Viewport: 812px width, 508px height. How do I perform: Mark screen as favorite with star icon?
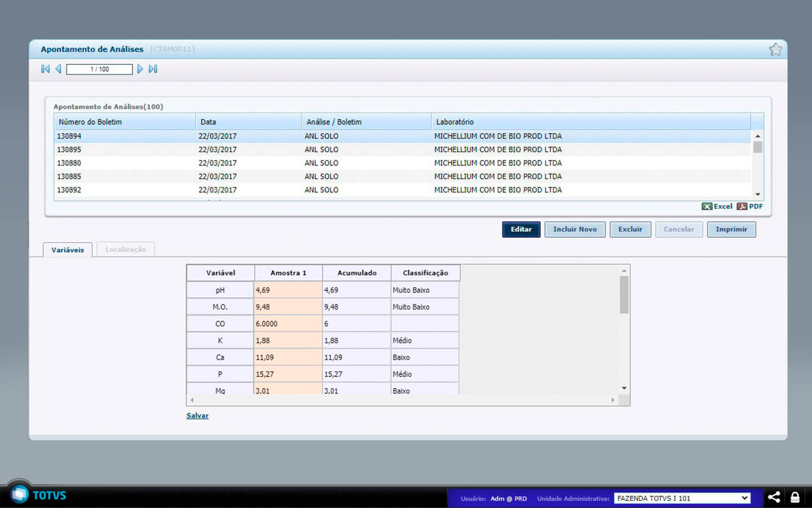775,50
